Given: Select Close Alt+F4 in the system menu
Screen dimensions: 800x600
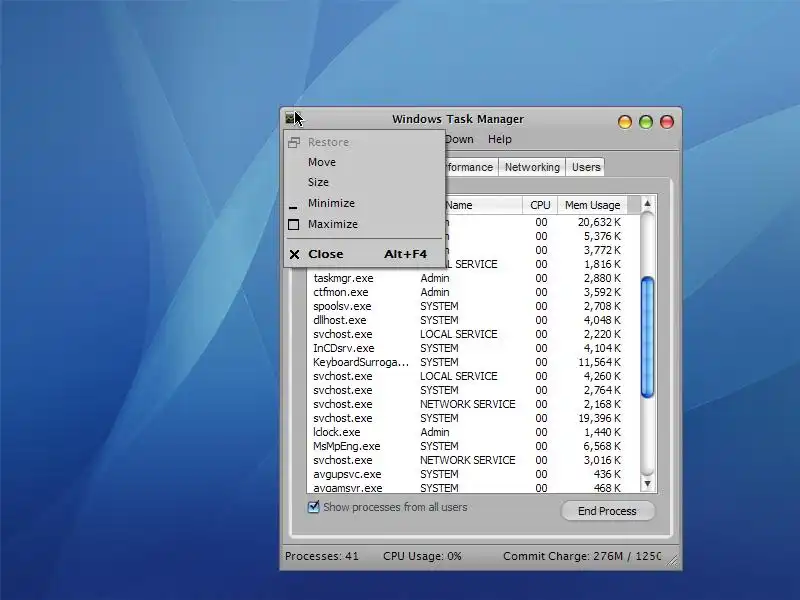Looking at the screenshot, I should click(x=364, y=254).
